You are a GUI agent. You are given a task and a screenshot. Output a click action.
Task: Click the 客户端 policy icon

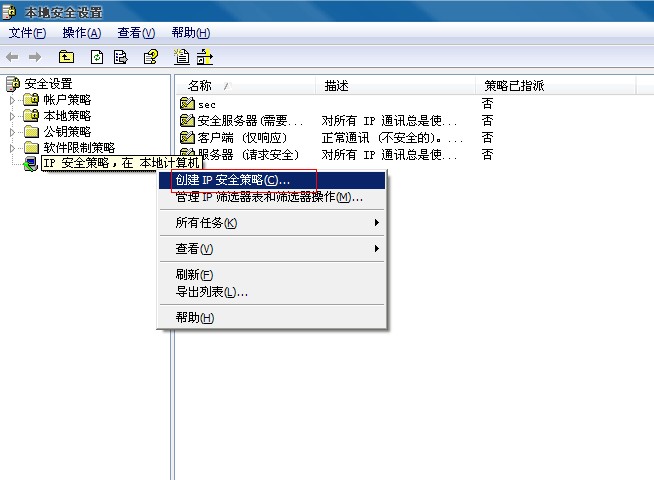click(x=187, y=138)
